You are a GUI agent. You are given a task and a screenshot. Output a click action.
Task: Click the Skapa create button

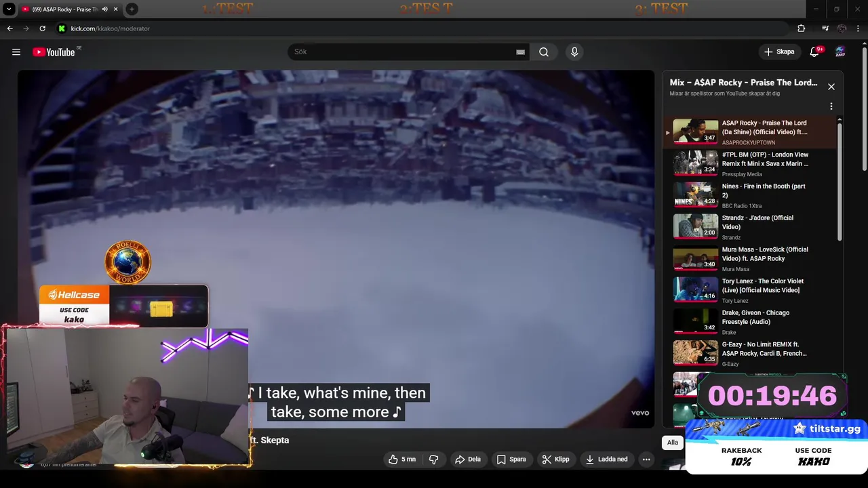[779, 52]
